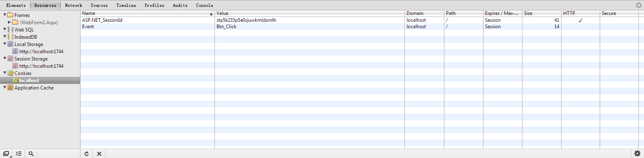Click the HTTP checkmark for ASP.NET_SessionId
The image size is (644, 158).
[x=580, y=20]
